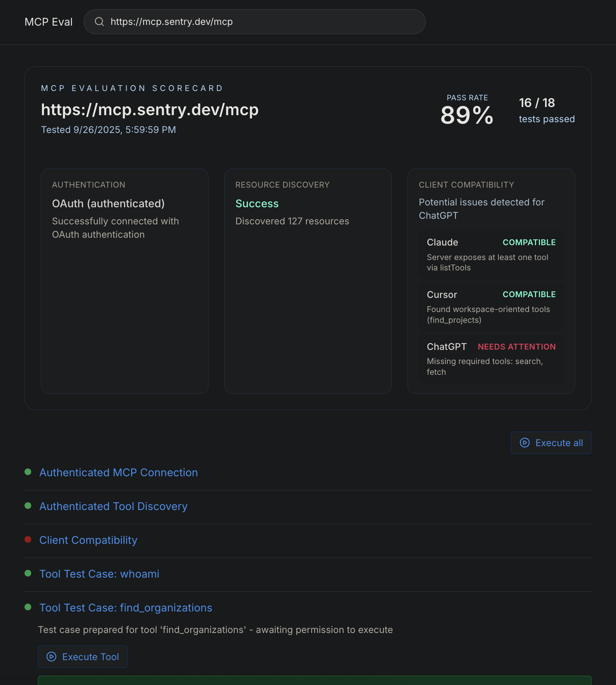Click red status dot for Client Compatibility
Image resolution: width=616 pixels, height=685 pixels.
(x=28, y=539)
